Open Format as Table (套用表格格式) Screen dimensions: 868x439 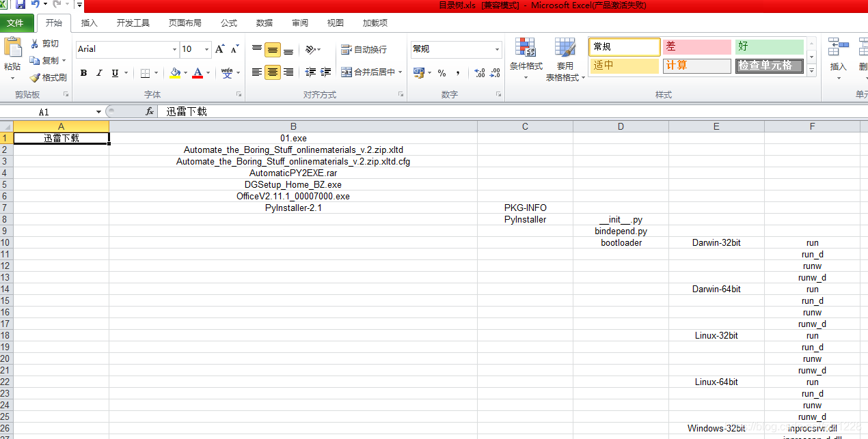point(565,59)
